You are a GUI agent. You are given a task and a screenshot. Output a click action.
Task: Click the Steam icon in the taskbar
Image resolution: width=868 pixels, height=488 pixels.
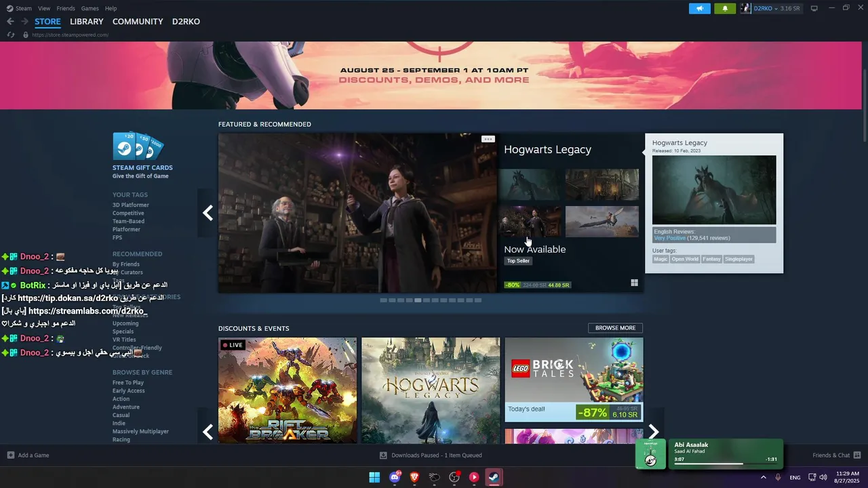point(494,477)
